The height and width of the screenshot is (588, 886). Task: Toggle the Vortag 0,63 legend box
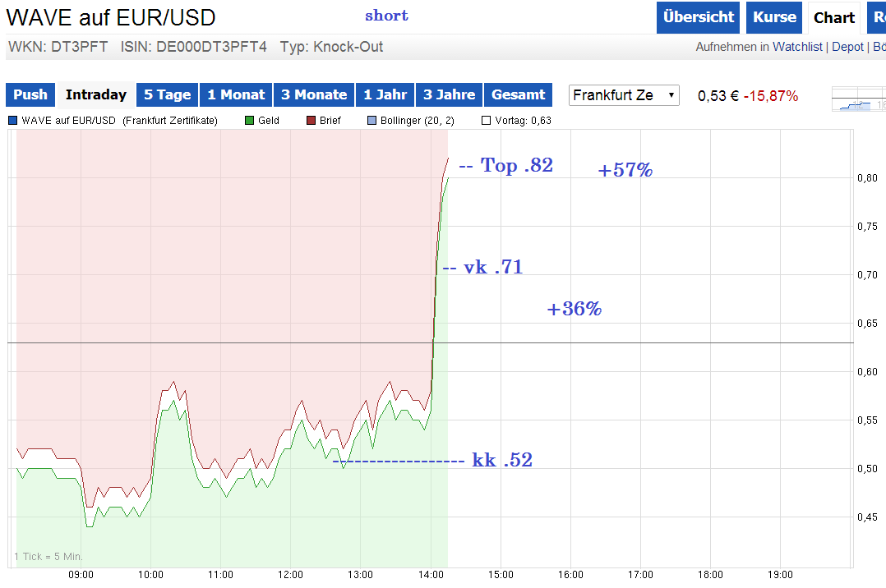486,121
